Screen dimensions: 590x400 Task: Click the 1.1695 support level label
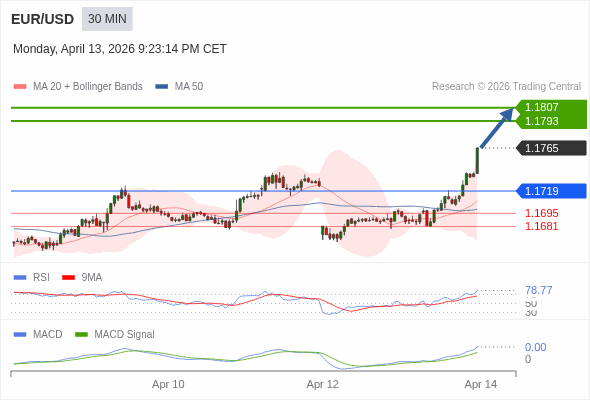point(541,213)
